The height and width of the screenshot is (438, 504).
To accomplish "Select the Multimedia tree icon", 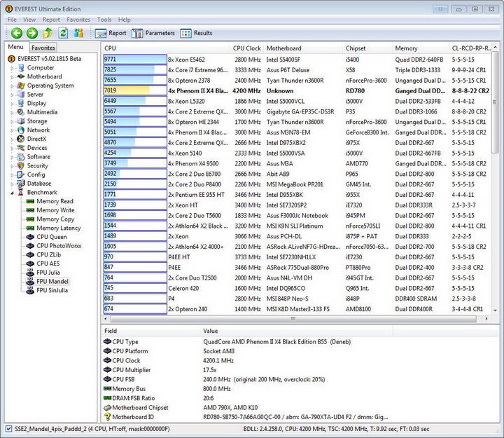I will click(21, 112).
